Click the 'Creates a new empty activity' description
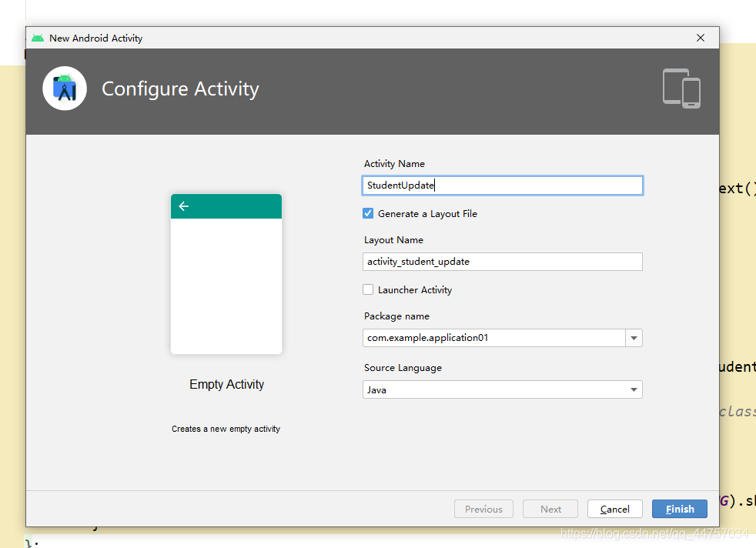Screen dimensions: 756x548 point(226,429)
